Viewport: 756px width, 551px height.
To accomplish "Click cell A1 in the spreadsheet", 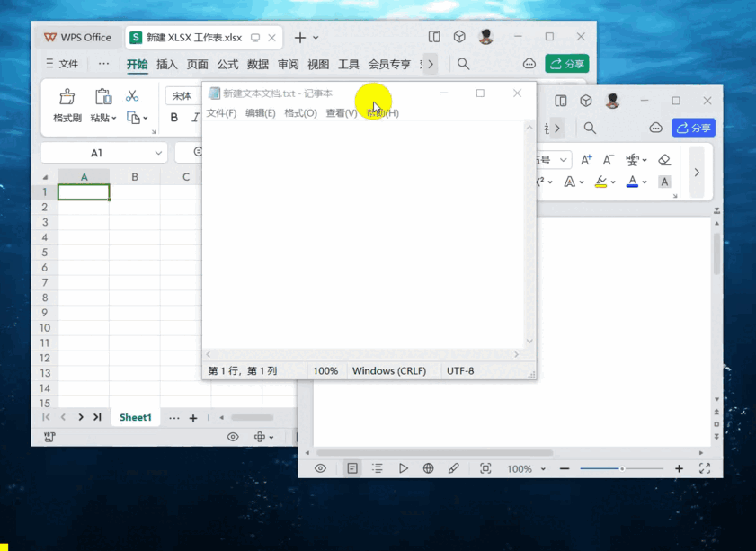I will (84, 191).
